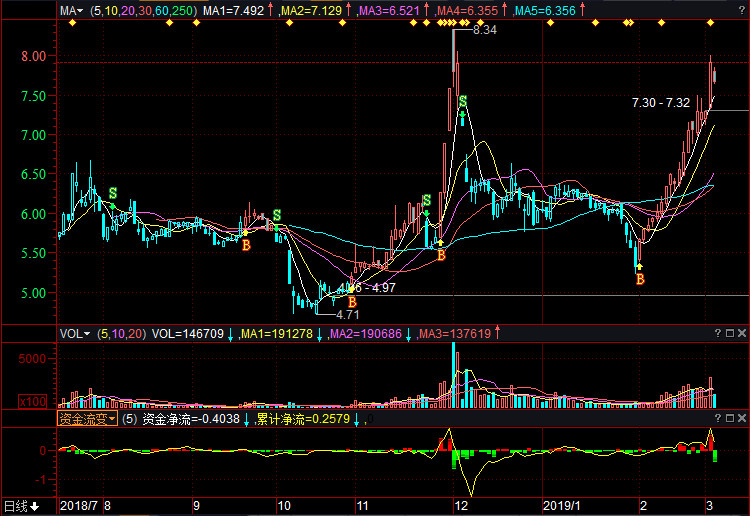This screenshot has width=750, height=516.
Task: Click the 7.30 - 7.32 gap label
Action: 661,103
